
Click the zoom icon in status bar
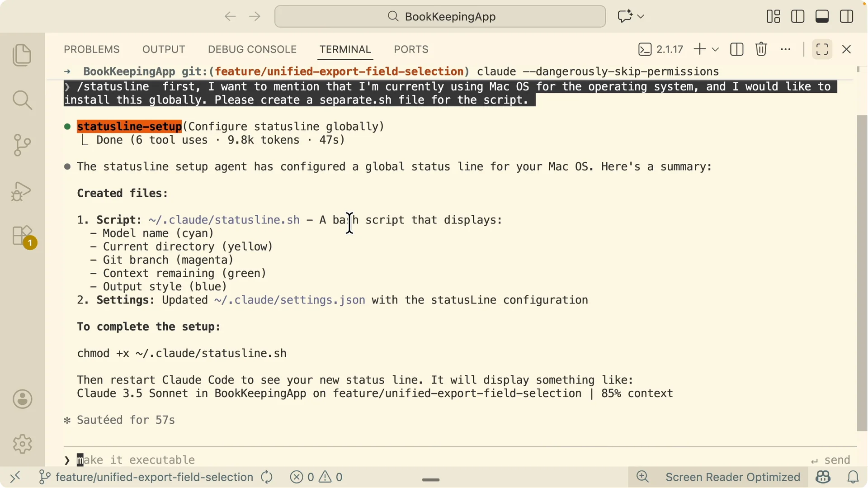642,477
